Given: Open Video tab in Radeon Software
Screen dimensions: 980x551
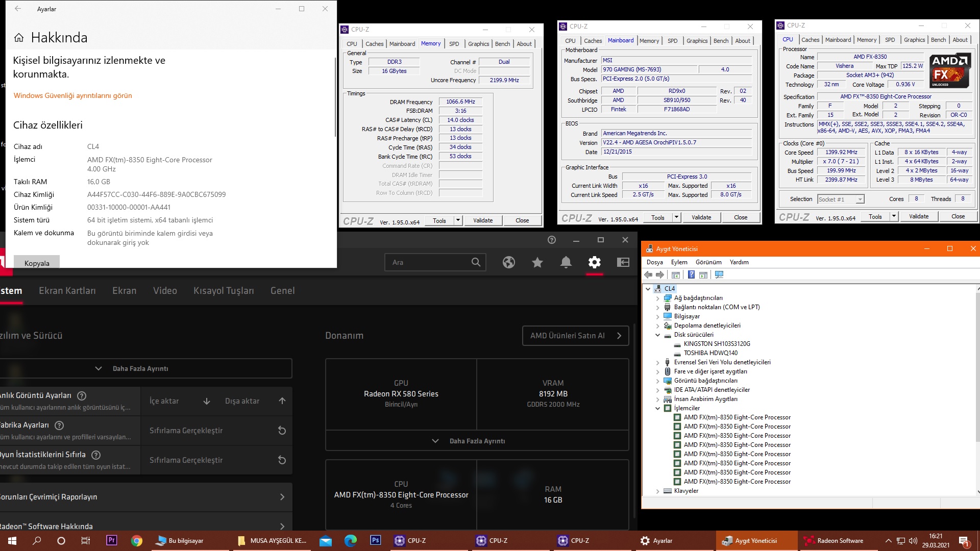Looking at the screenshot, I should [165, 290].
